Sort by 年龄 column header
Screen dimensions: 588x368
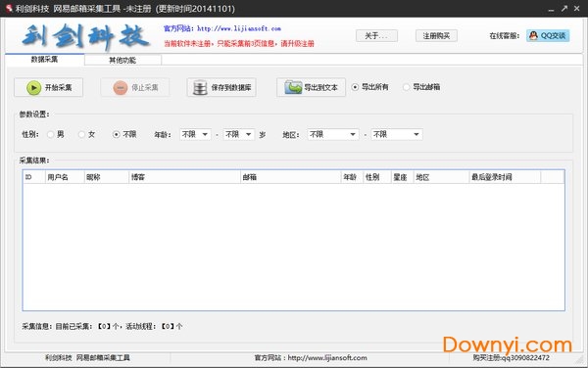point(352,177)
